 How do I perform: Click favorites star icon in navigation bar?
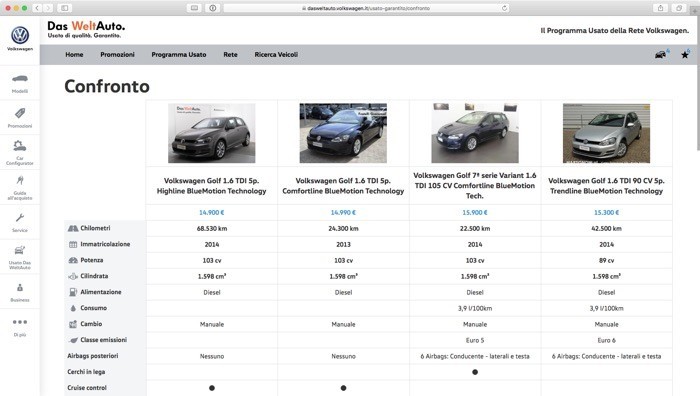pos(685,54)
